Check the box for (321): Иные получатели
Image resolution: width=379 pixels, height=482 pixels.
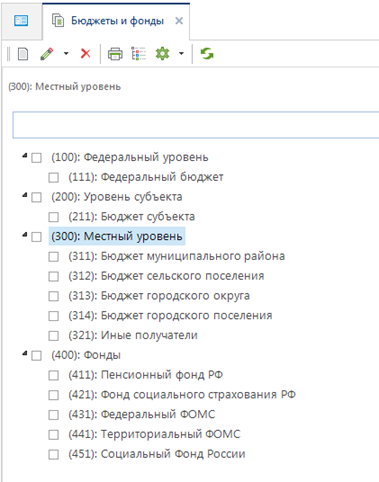click(53, 336)
